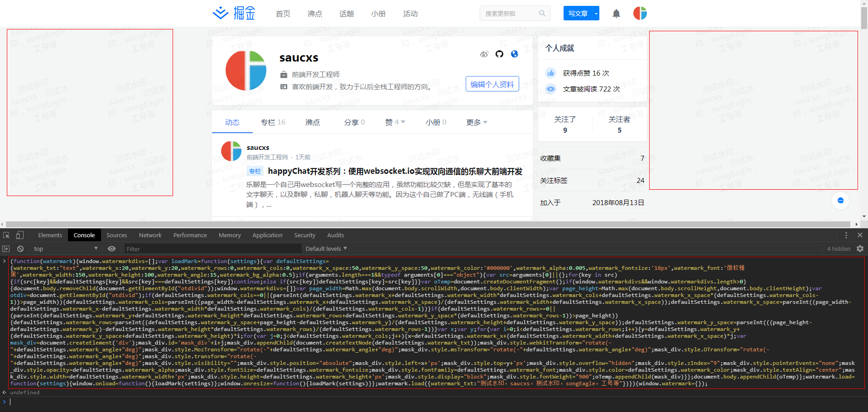868x412 pixels.
Task: Click the thumbs-up likes achievement icon
Action: coord(550,73)
